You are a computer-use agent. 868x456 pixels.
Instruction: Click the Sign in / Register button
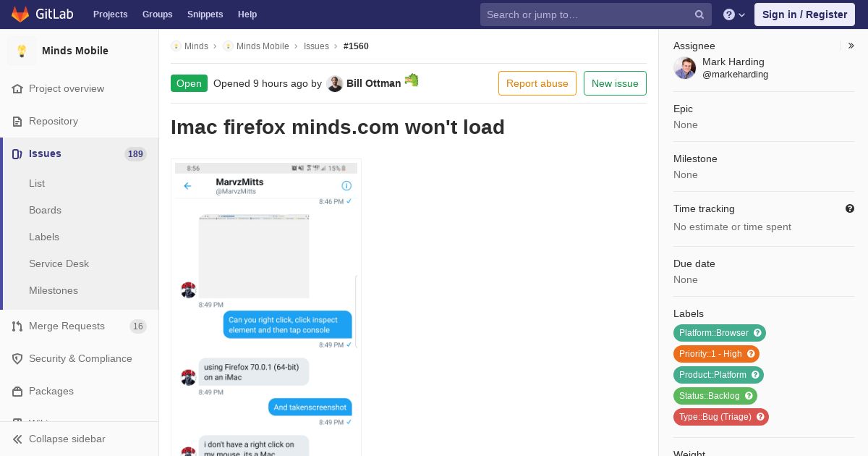804,14
